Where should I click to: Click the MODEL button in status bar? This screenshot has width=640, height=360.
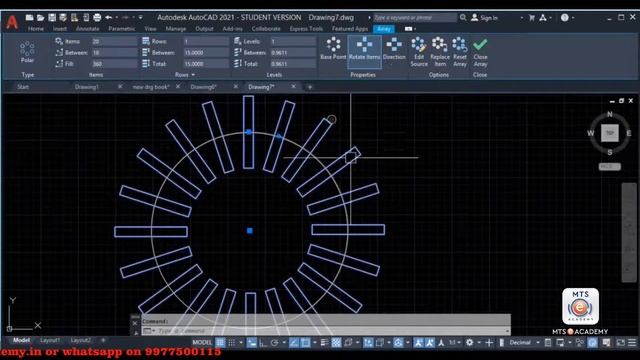pyautogui.click(x=202, y=342)
